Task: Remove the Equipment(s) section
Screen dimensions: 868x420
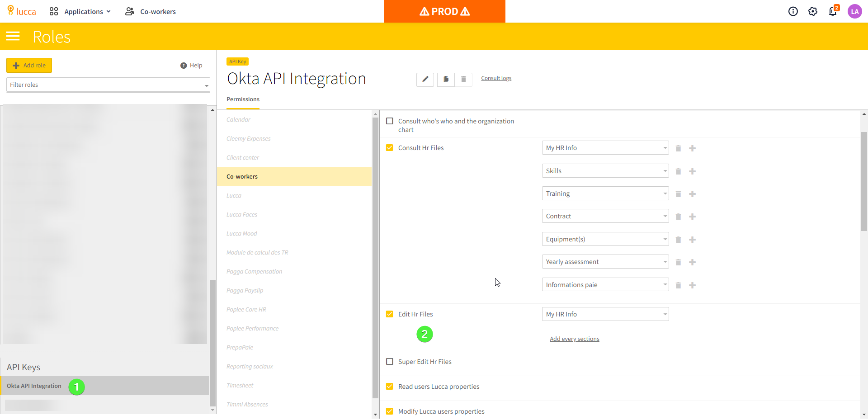Action: 678,240
